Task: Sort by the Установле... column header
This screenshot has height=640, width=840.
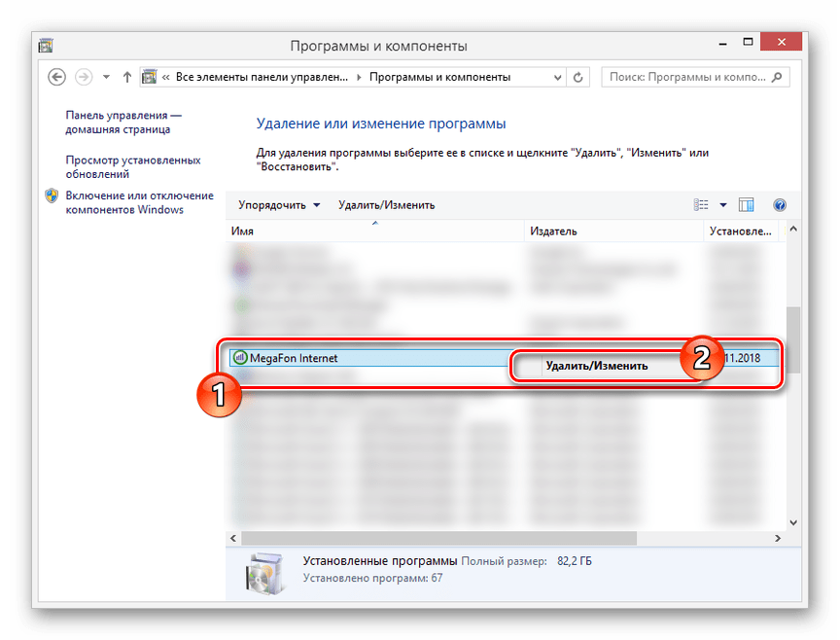Action: pos(741,231)
